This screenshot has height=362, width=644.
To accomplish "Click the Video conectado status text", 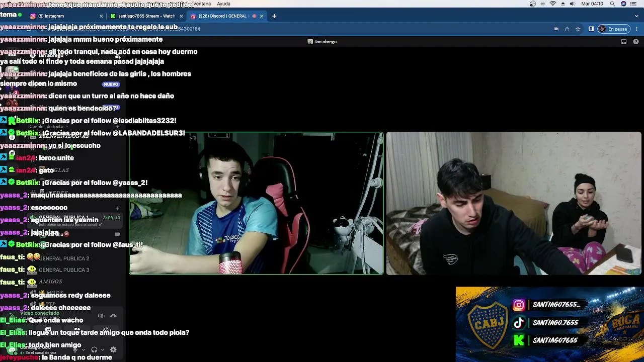I will 40,313.
